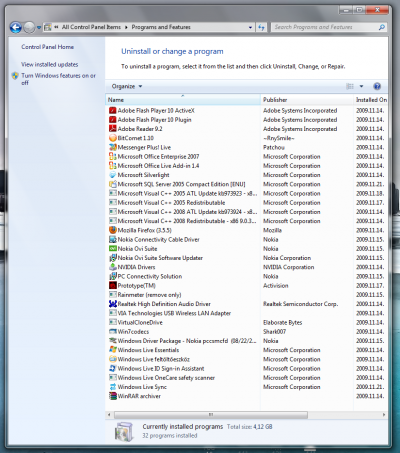Click Realtek Semiconductor Corp. publisher cell
Screen dimensions: 400x453
[300, 304]
